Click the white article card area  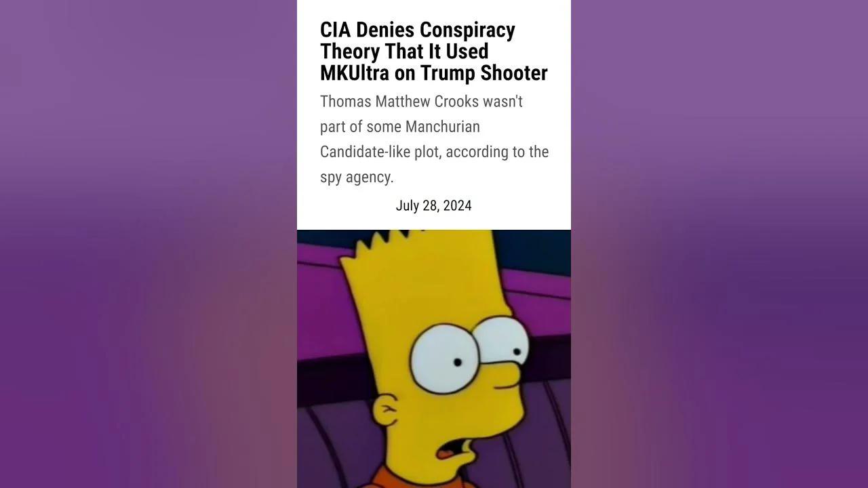[x=434, y=115]
